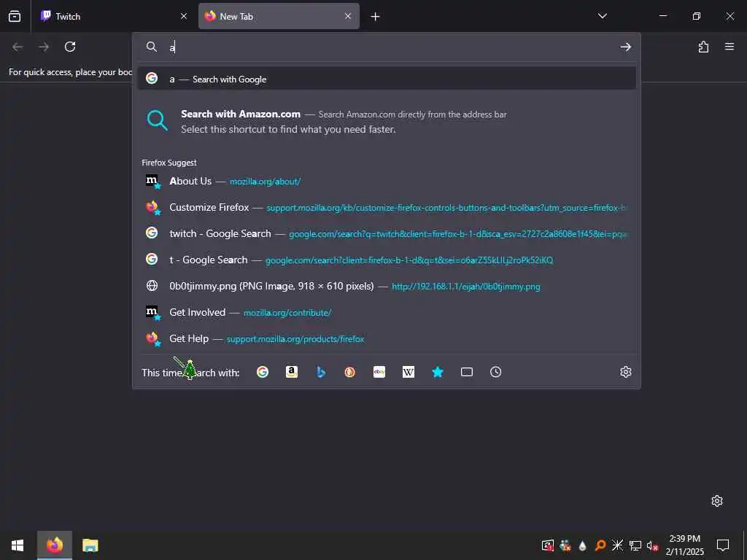Search history with clock icon

[496, 372]
